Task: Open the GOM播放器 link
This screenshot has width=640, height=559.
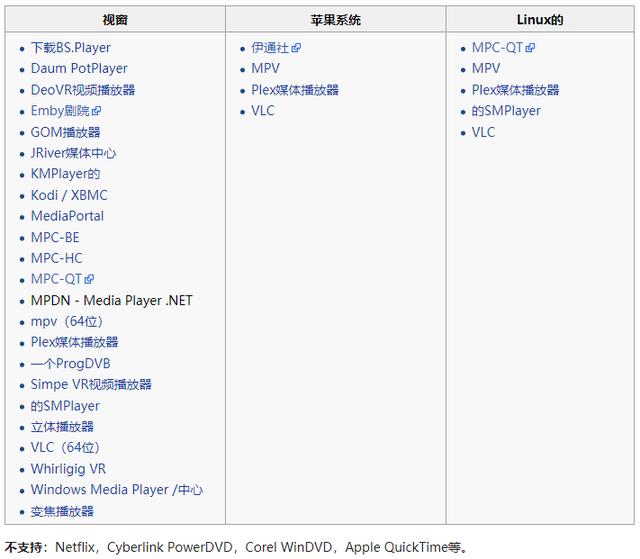Action: point(65,132)
